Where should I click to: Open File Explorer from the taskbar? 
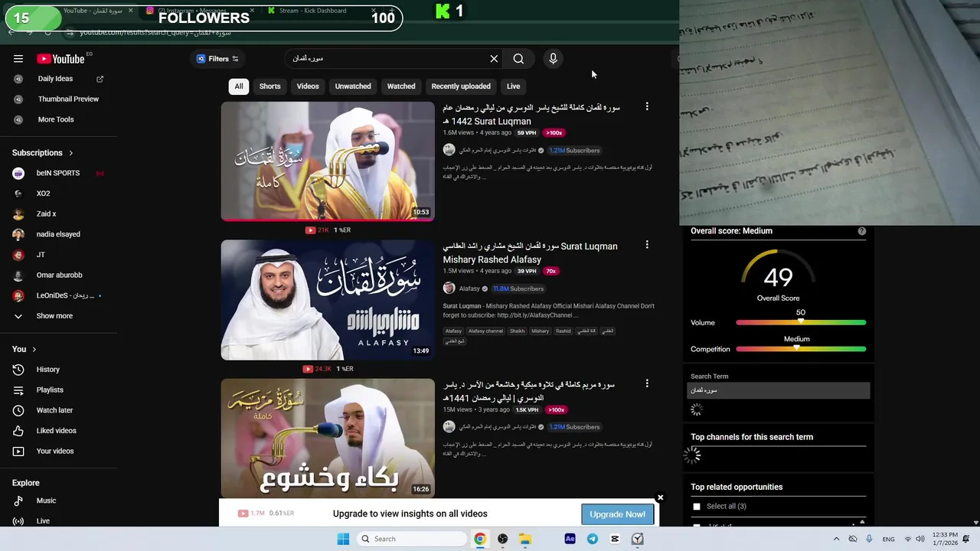coord(525,539)
